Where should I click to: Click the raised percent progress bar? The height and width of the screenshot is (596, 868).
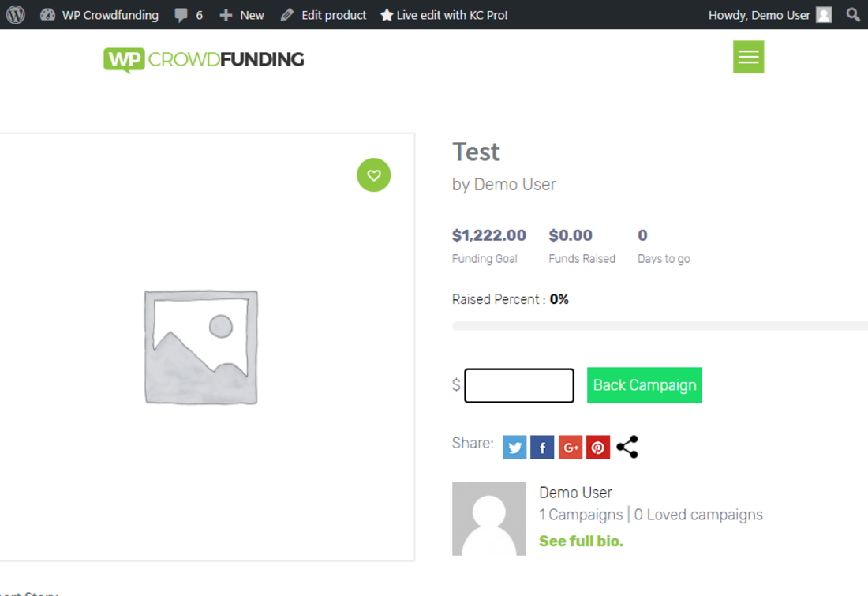[660, 326]
